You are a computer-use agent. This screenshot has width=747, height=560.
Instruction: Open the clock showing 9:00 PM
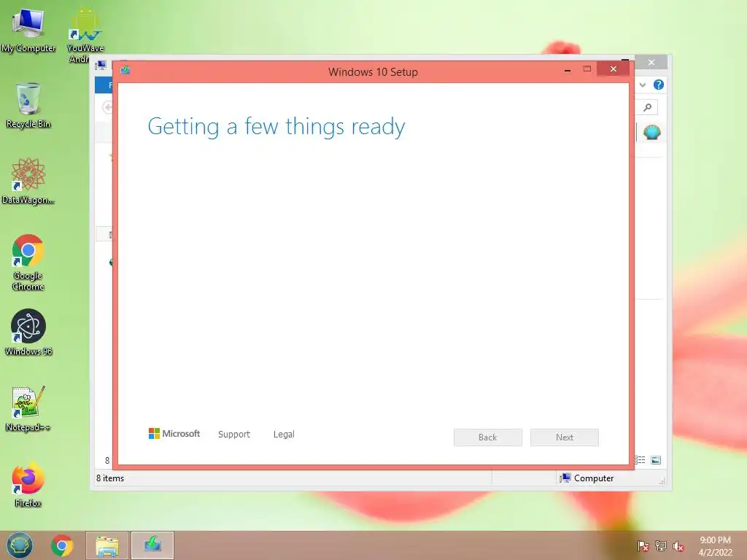coord(715,546)
